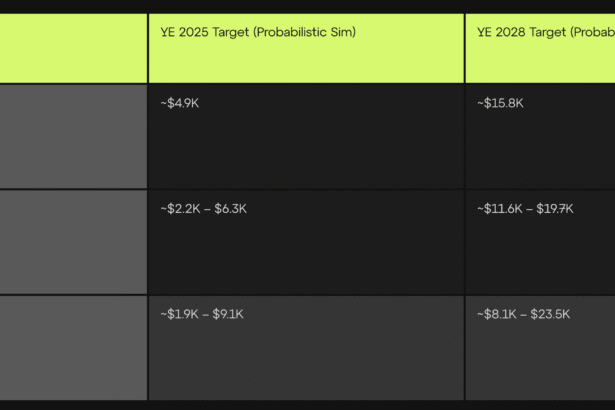Click the ~$2.2K lower bound value

point(178,209)
